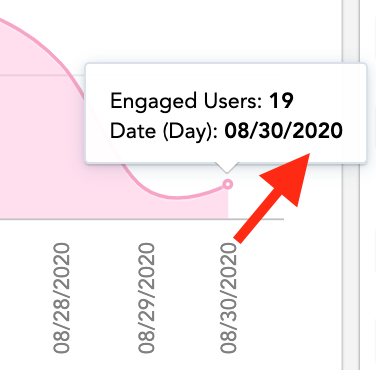Click the Engaged Users tooltip box
Viewport: 376px width, 370px height.
point(226,113)
